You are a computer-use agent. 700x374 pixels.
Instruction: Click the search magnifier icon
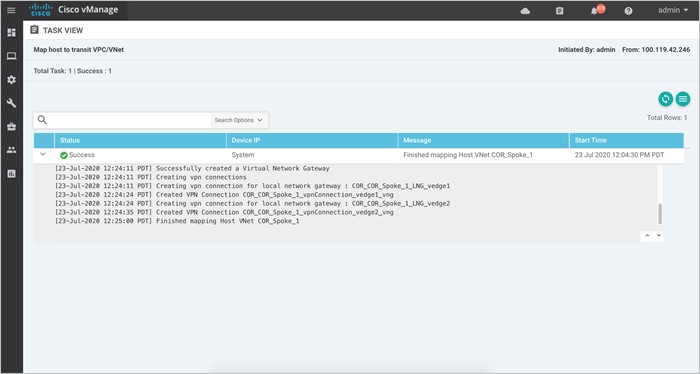[x=42, y=120]
